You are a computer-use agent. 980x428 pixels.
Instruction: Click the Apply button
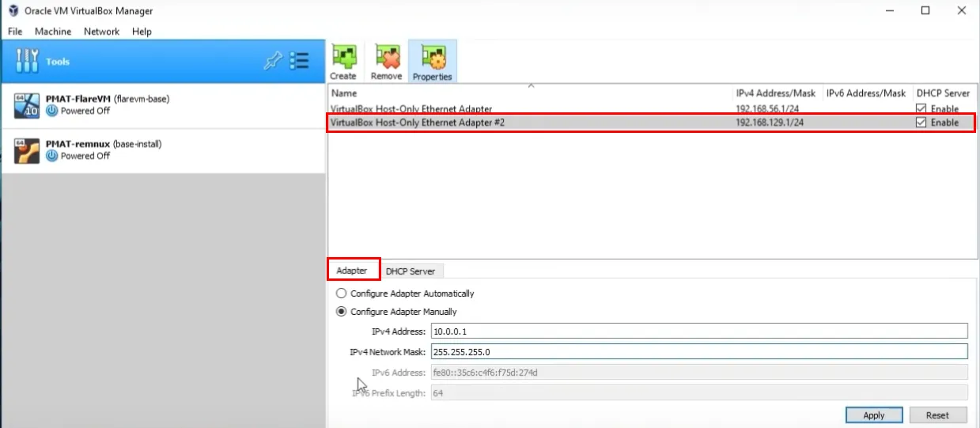[873, 415]
